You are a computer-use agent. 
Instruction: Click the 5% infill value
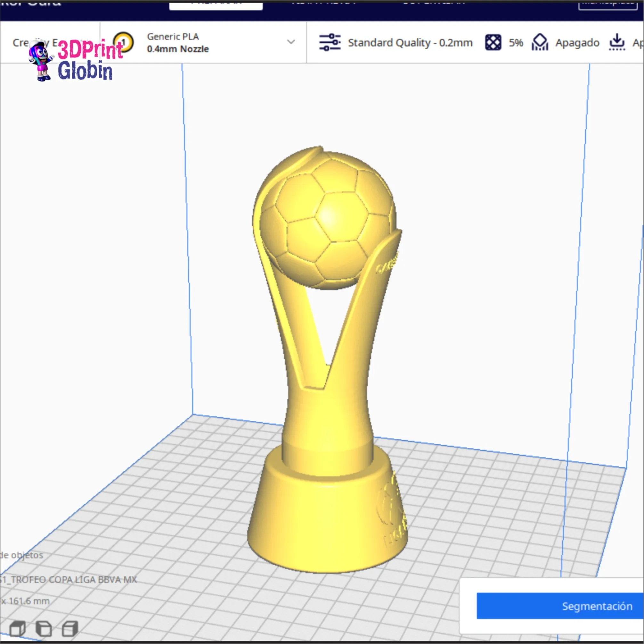point(516,43)
